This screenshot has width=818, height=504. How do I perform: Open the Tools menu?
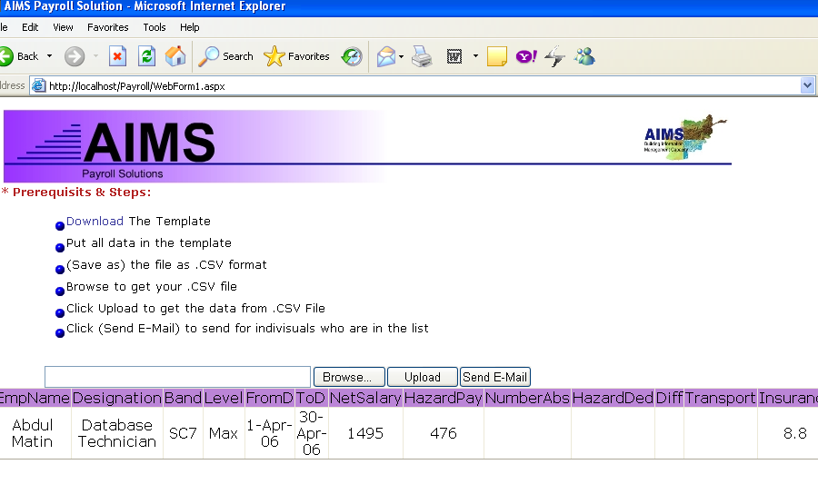[x=154, y=27]
